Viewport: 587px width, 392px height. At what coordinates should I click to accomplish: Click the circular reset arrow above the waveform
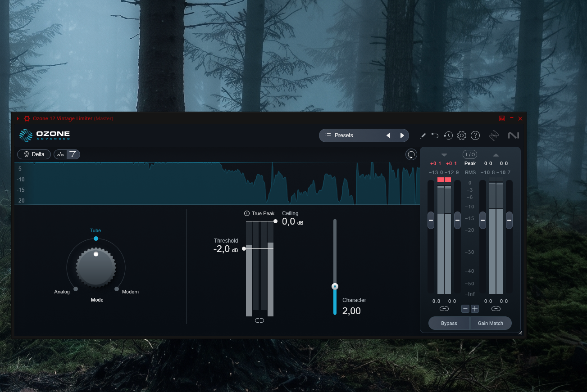(411, 155)
